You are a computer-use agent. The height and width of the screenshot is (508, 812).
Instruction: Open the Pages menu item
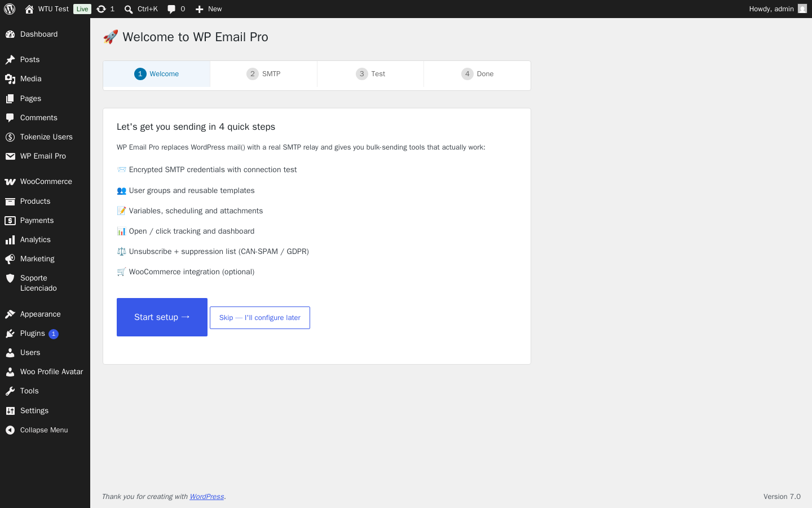tap(45, 99)
